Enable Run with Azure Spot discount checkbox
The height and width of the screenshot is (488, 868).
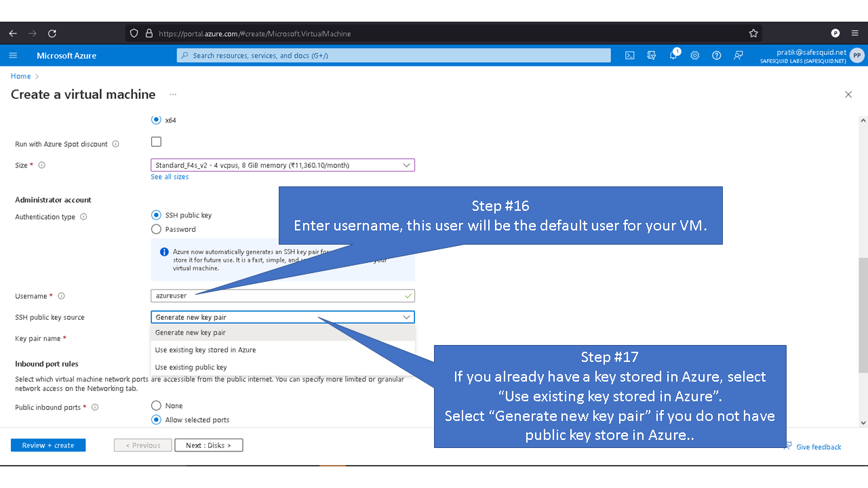tap(157, 142)
